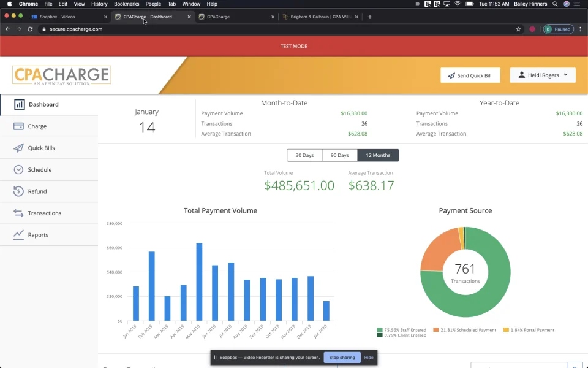The height and width of the screenshot is (368, 588).
Task: Close the Brigham & Calhoun tab
Action: click(356, 17)
